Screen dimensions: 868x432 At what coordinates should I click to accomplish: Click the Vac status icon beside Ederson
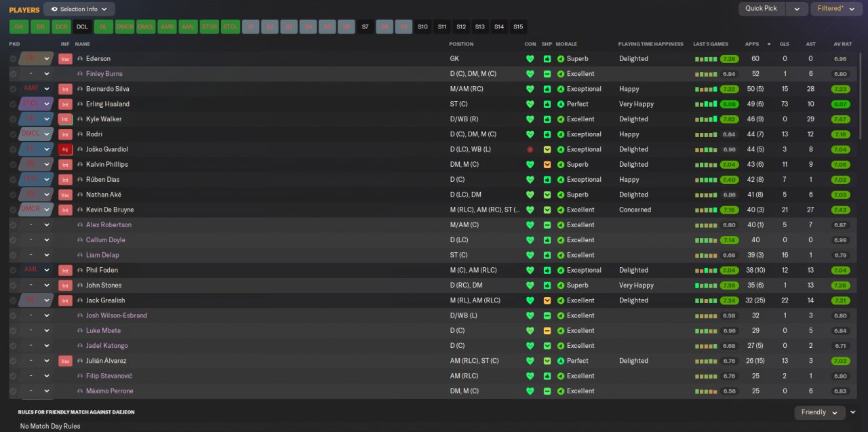click(x=65, y=59)
